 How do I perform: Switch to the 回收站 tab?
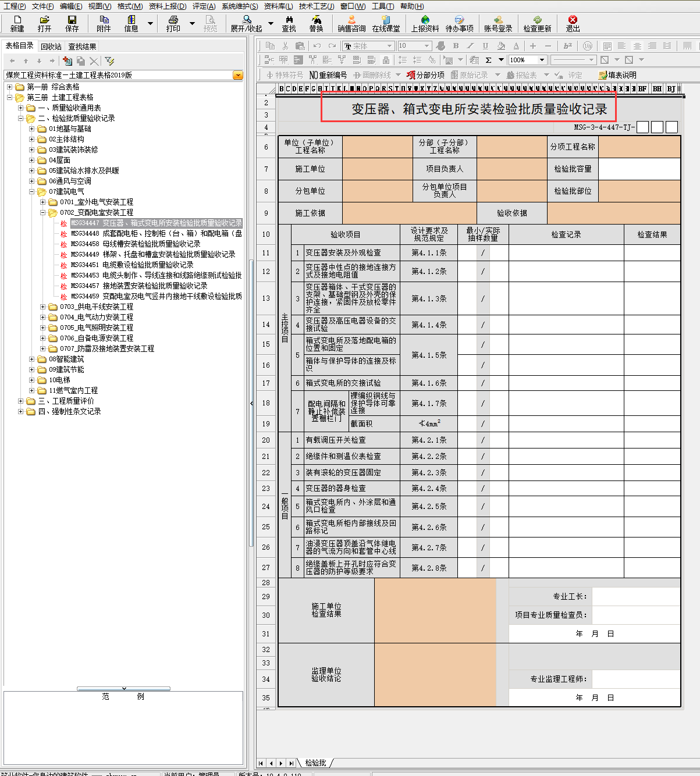click(x=51, y=47)
